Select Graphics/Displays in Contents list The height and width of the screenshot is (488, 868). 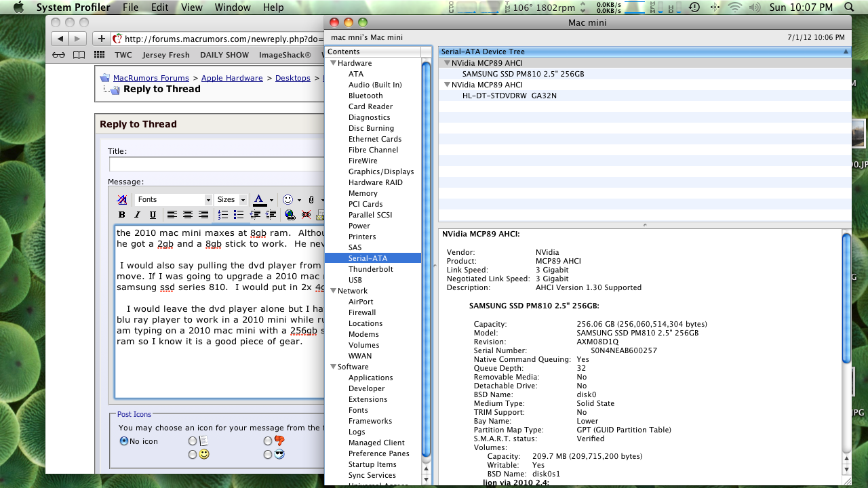click(x=381, y=171)
